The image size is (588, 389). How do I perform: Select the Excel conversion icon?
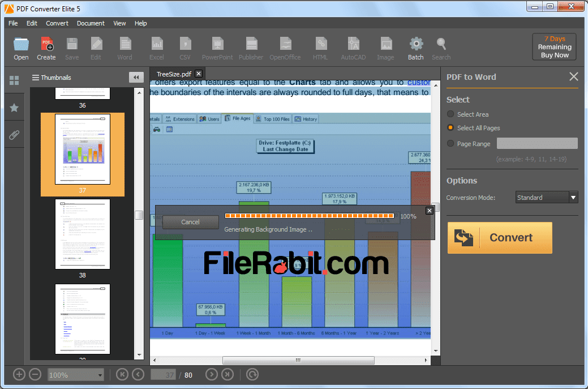(157, 49)
